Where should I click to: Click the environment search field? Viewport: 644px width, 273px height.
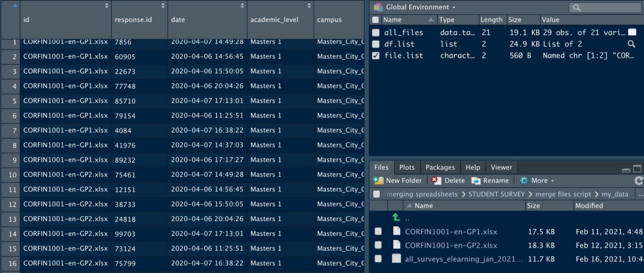604,7
